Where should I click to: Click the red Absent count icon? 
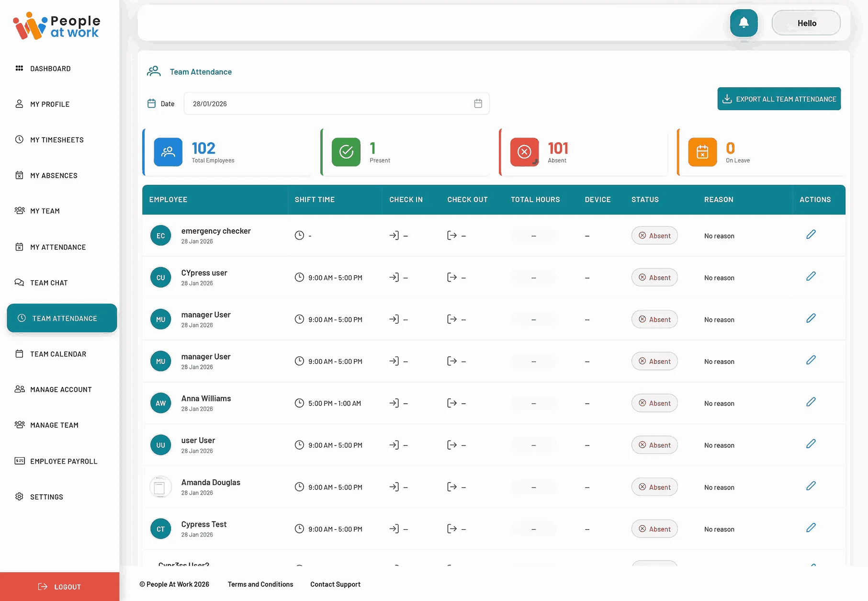pos(524,152)
